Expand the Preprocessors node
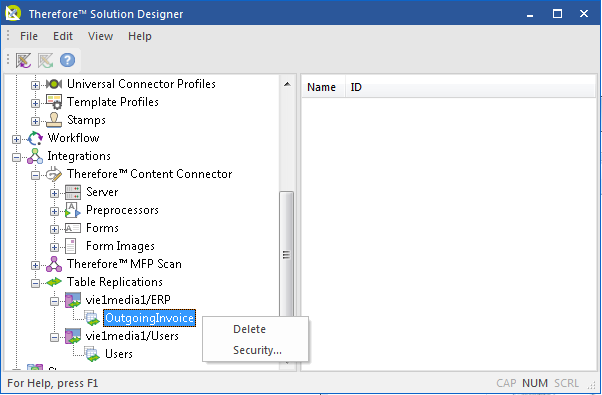Screen dimensions: 602x395 54,212
